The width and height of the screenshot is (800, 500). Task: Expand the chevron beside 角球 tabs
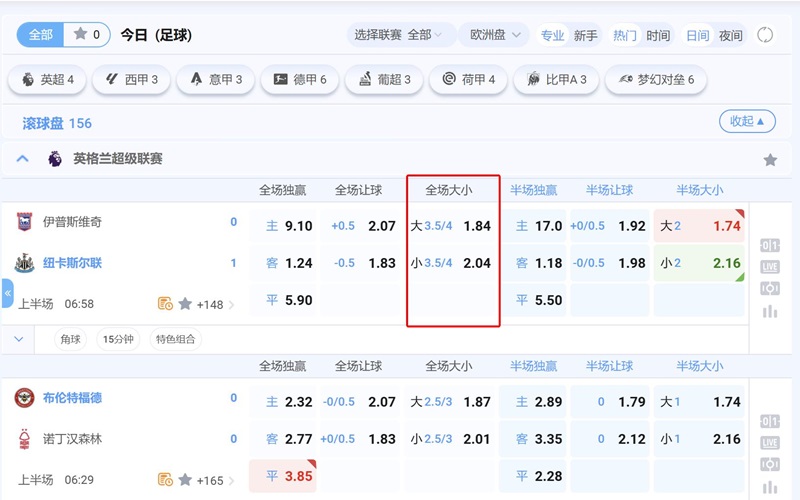click(19, 339)
